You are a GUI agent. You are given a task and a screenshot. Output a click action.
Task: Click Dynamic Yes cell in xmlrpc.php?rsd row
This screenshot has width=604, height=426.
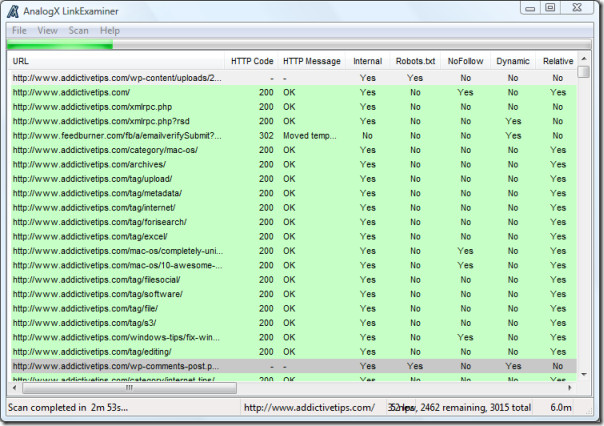click(x=513, y=121)
